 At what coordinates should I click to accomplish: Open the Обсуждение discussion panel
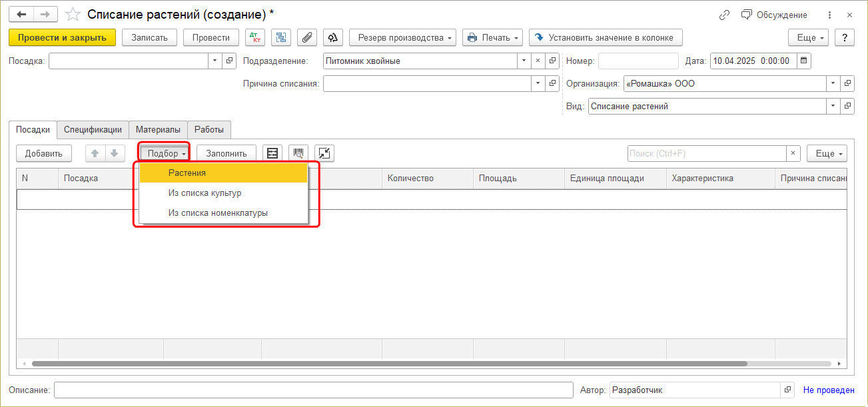click(774, 15)
